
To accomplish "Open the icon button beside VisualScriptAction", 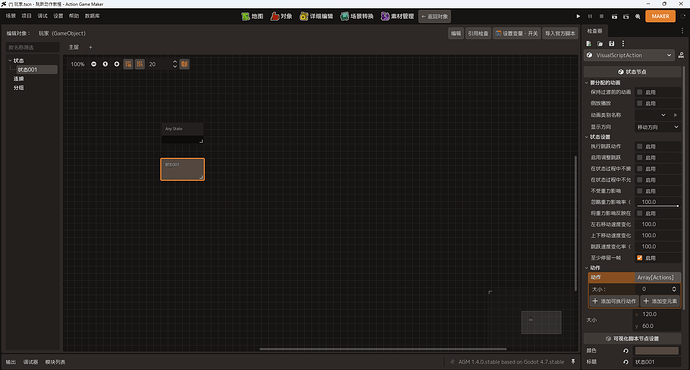I will pos(681,55).
